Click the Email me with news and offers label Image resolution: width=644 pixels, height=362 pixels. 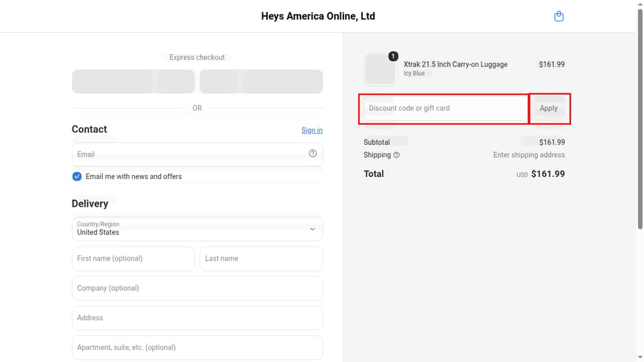pyautogui.click(x=133, y=176)
